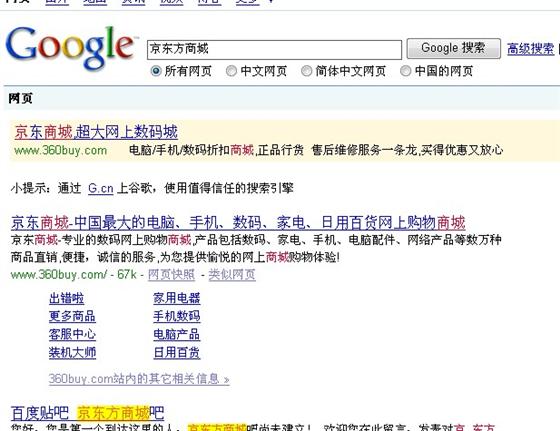The height and width of the screenshot is (431, 560).
Task: Open the 手机数码 sitelink
Action: (x=177, y=316)
